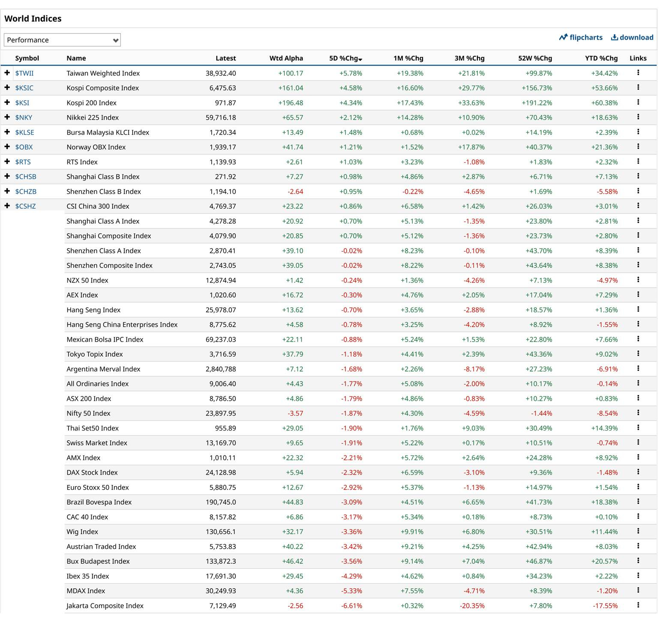Open links menu for Brazil Bovespa Index
Viewport: 672px width, 617px height.
638,502
